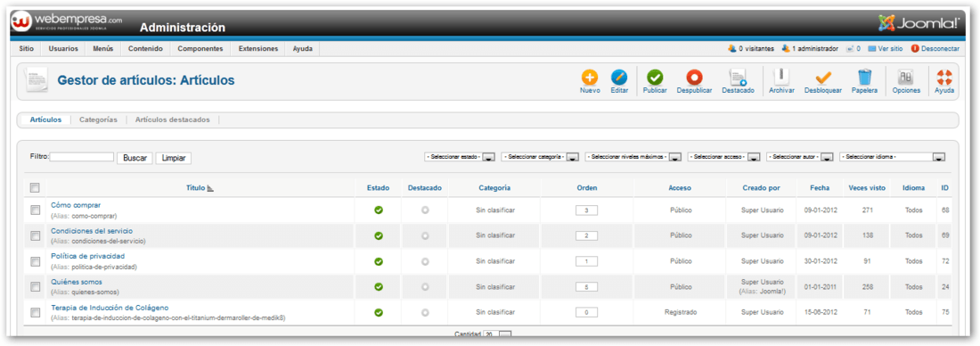Click the Publicar green check icon

655,77
